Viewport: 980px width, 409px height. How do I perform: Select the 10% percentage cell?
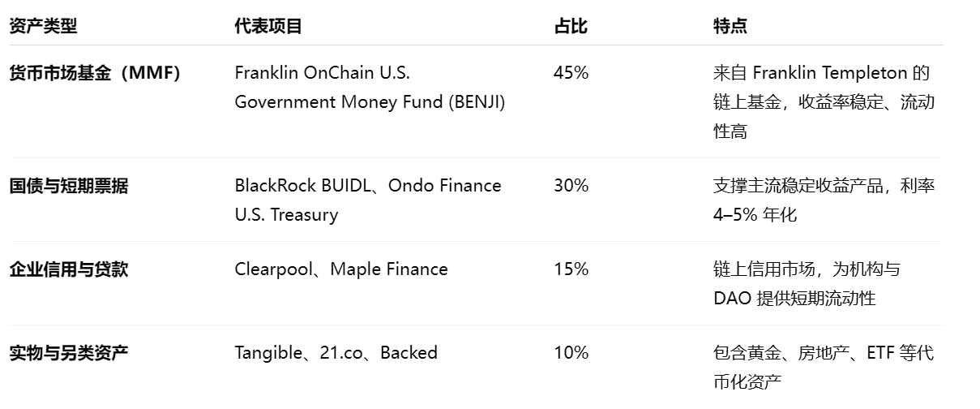click(x=571, y=353)
